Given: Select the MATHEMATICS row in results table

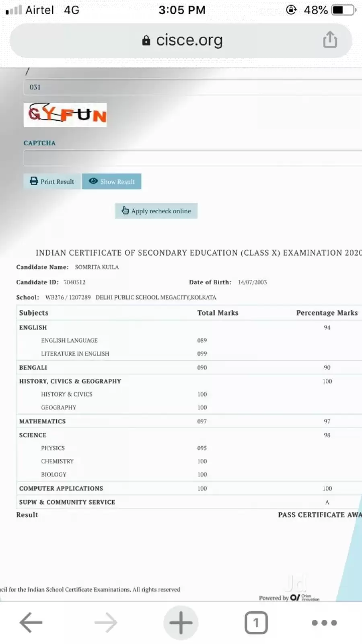Looking at the screenshot, I should tap(188, 421).
